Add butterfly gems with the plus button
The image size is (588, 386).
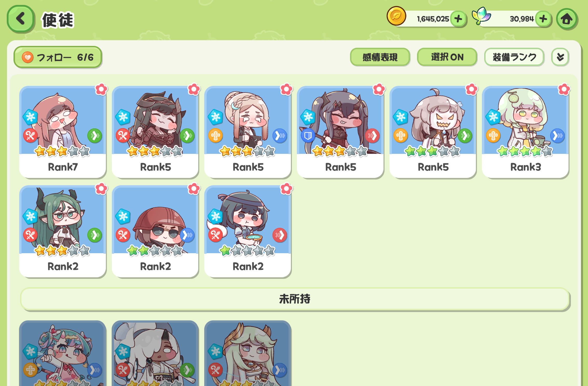543,19
